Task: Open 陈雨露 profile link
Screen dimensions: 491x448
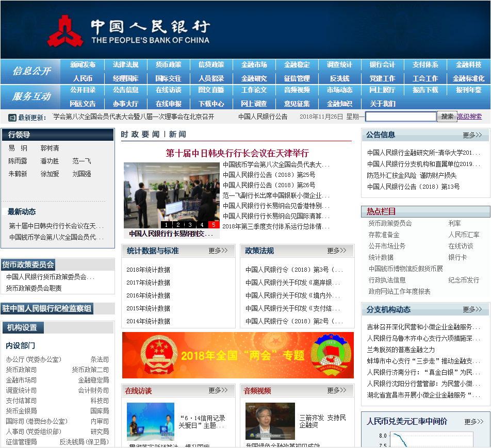Action: click(x=18, y=161)
